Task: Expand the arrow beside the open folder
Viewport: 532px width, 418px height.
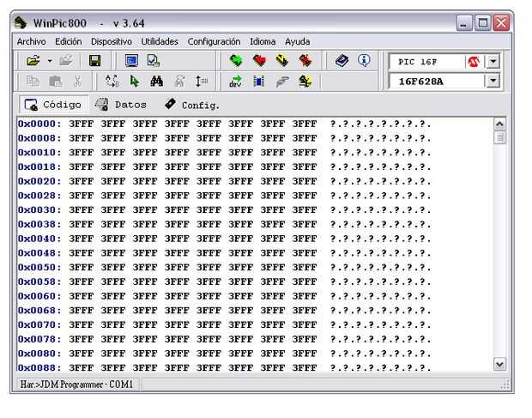Action: tap(50, 61)
